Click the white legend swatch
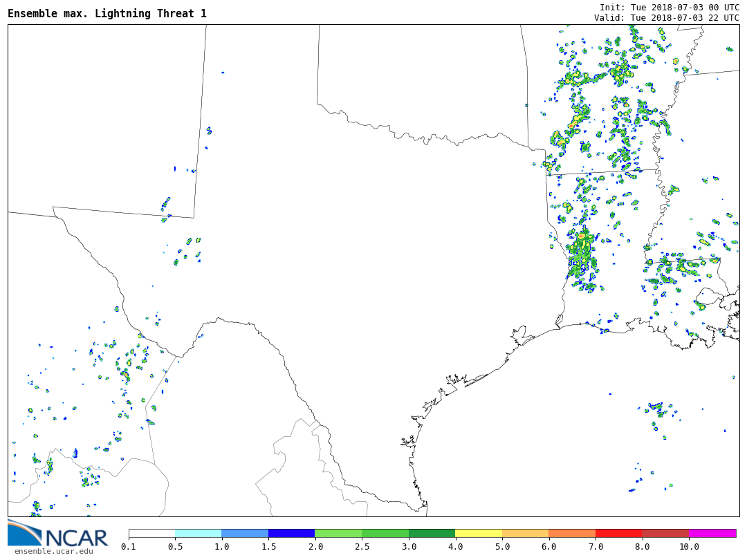The width and height of the screenshot is (747, 560). pos(152,534)
